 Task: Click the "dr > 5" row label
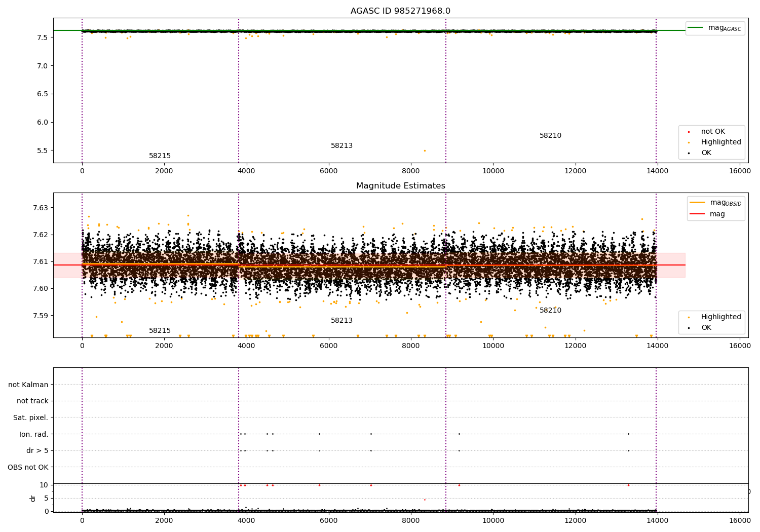[x=37, y=450]
